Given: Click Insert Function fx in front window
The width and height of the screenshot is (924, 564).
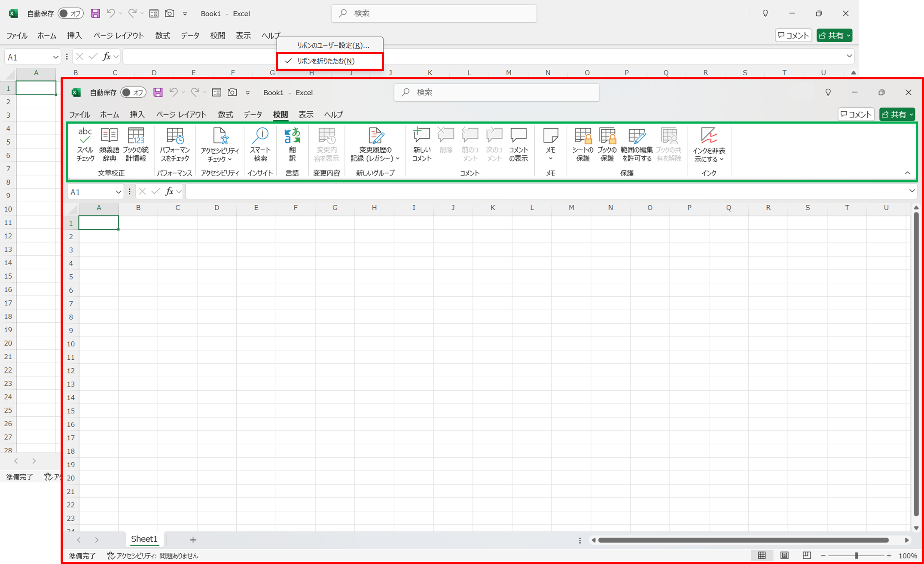Looking at the screenshot, I should (x=169, y=191).
